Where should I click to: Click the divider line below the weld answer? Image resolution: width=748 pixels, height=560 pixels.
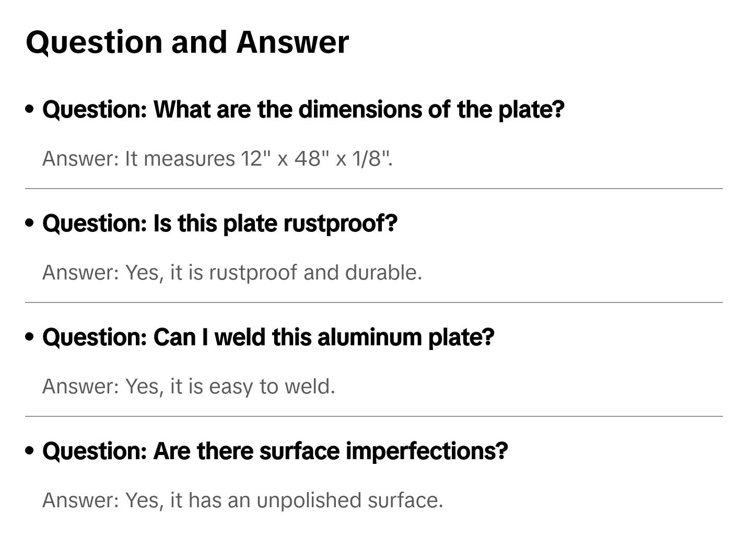(x=374, y=416)
